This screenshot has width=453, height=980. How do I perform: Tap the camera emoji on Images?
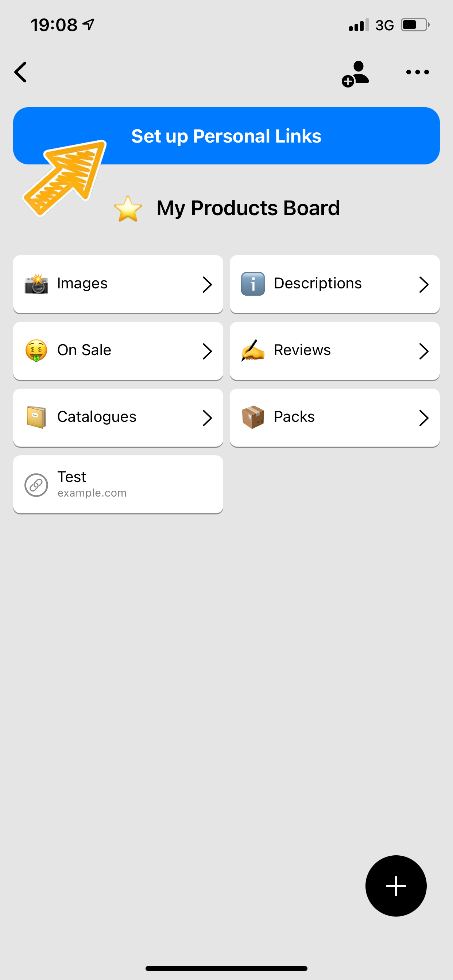click(36, 284)
